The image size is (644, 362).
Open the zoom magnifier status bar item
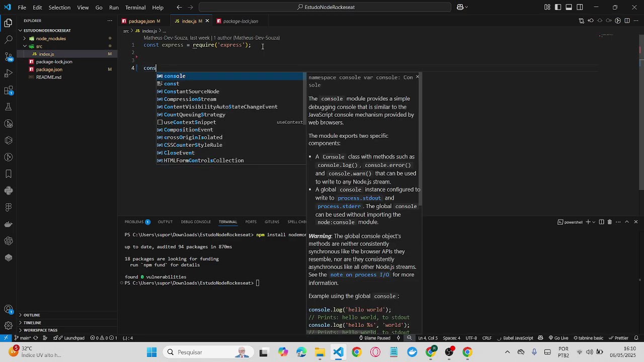click(x=410, y=338)
